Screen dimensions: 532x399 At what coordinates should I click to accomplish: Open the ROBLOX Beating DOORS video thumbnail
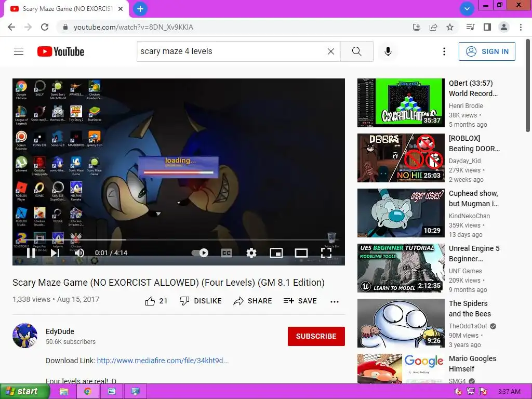[401, 158]
